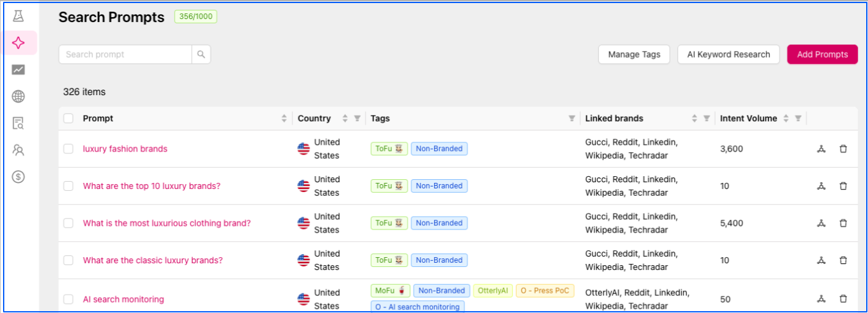Click hierarchy icon for most luxurious clothing brand
The height and width of the screenshot is (313, 868).
pyautogui.click(x=821, y=223)
